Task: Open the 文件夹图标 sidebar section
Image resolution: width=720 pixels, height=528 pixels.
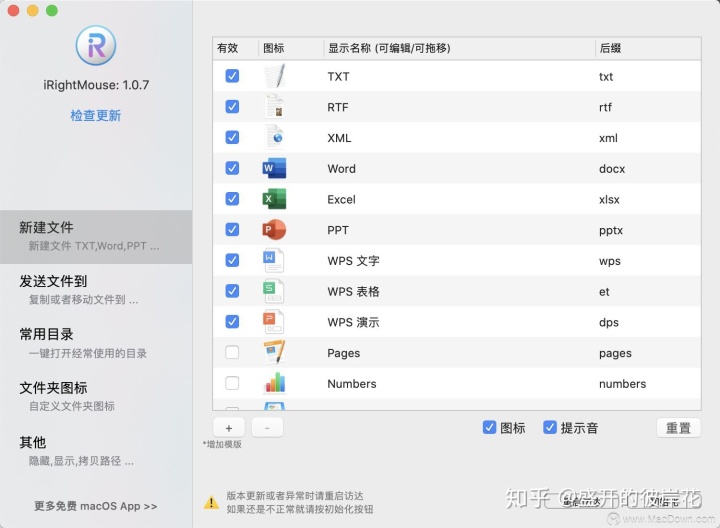Action: [x=96, y=397]
